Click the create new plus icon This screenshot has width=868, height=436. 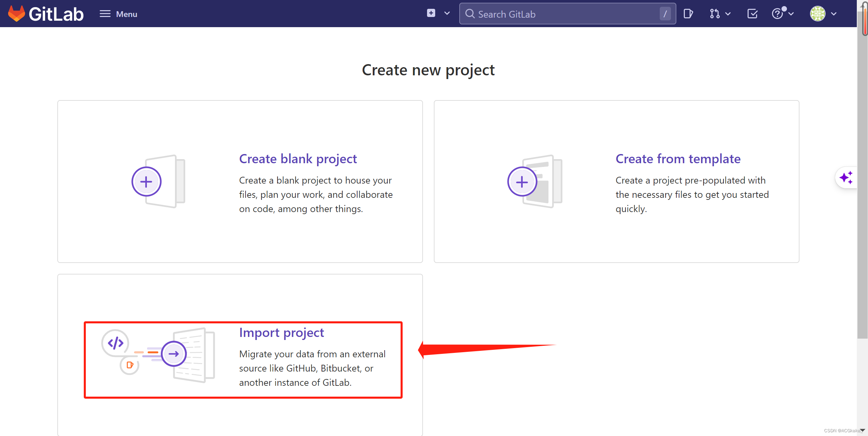click(x=431, y=13)
